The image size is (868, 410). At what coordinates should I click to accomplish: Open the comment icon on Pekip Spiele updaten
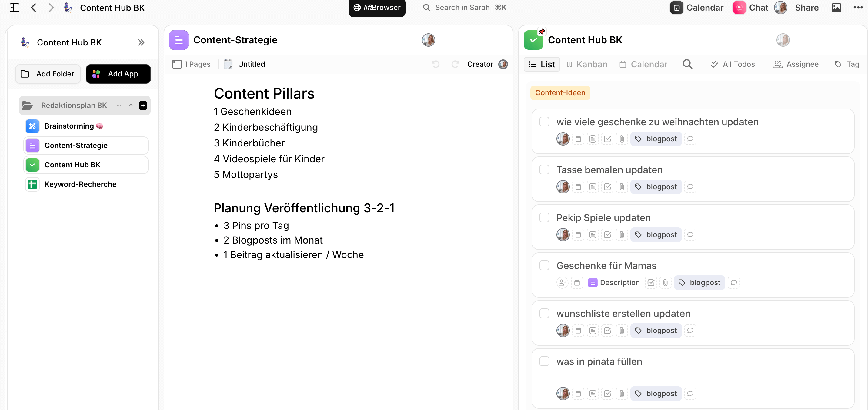click(690, 235)
